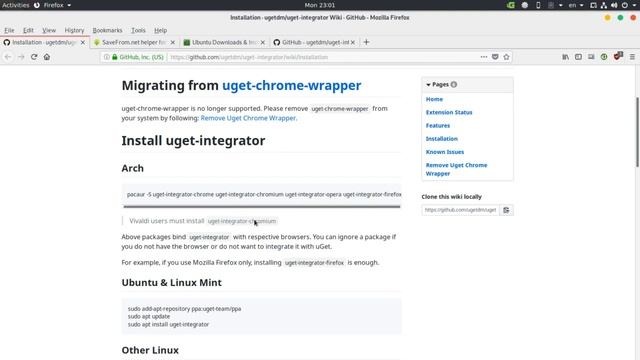This screenshot has height=360, width=640.
Task: Close the GitHub ugetdm/uget-integrator tab
Action: 353,42
